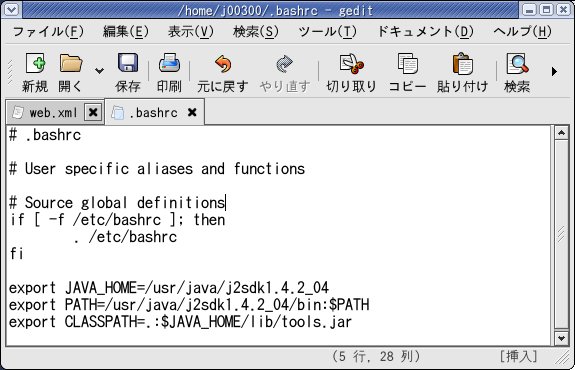The height and width of the screenshot is (370, 575).
Task: Click the toolbar drag handle
Action: [10, 72]
